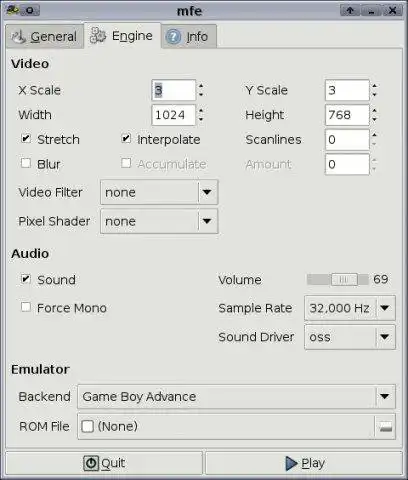Increase Y Scale with up arrow

point(375,86)
